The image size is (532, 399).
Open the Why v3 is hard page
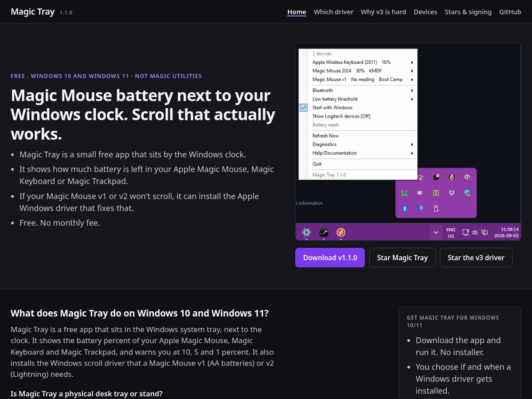point(383,12)
